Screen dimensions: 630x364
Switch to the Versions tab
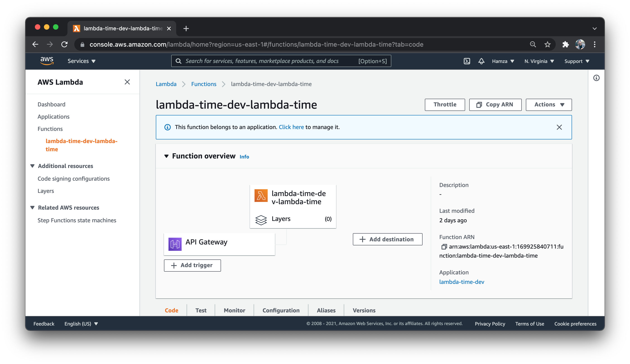tap(364, 310)
